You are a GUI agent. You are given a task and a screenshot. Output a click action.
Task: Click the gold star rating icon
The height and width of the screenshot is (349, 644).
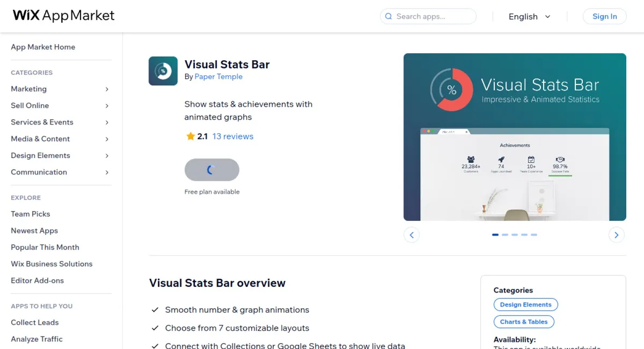[189, 136]
